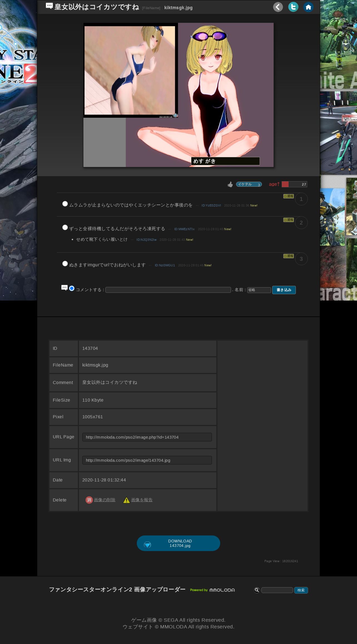Screen dimensions: 357x644
Task: Focus the 名前 name field
Action: 259,290
